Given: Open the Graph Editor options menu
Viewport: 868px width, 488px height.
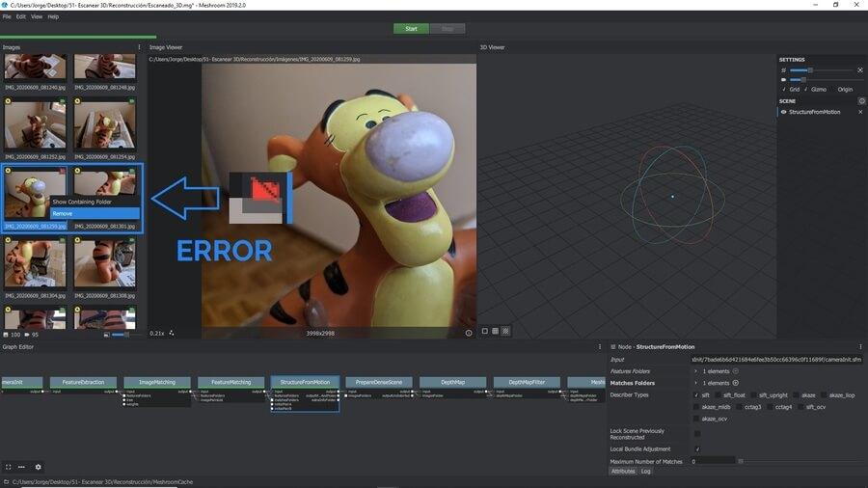Looking at the screenshot, I should [x=600, y=347].
